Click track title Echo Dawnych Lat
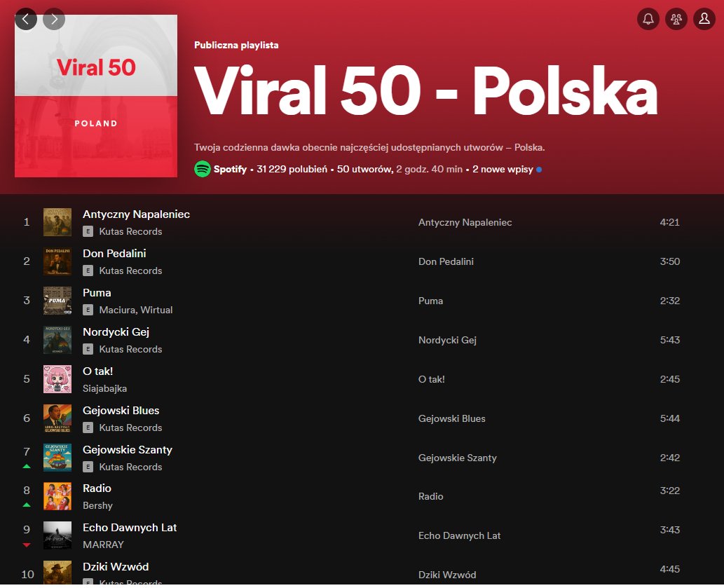 tap(130, 528)
